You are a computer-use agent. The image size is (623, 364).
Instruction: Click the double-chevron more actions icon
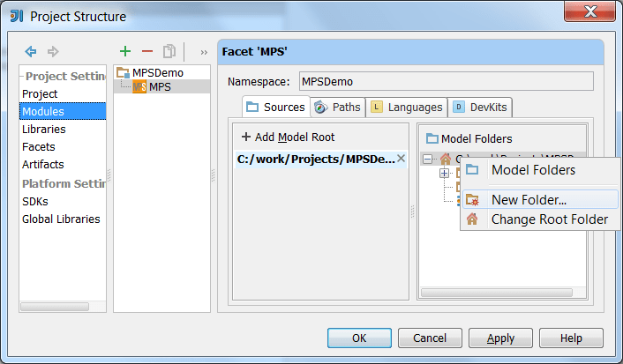[x=204, y=52]
